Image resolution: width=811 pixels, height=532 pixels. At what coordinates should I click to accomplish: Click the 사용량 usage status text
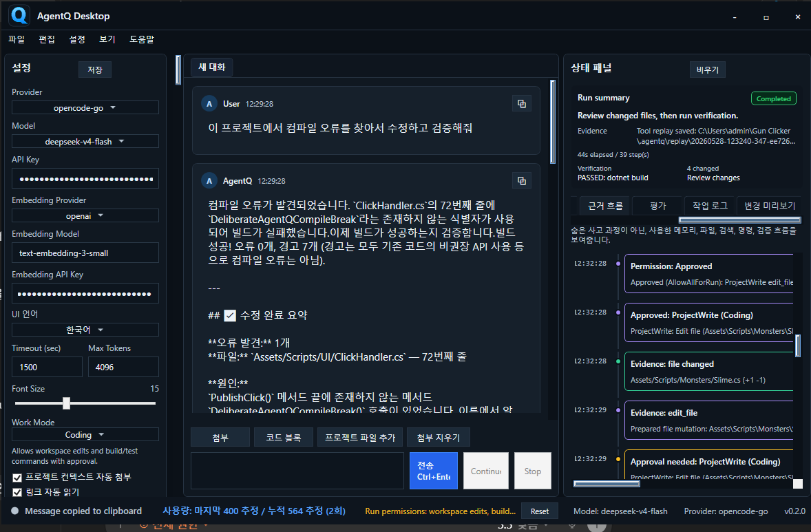coord(254,511)
